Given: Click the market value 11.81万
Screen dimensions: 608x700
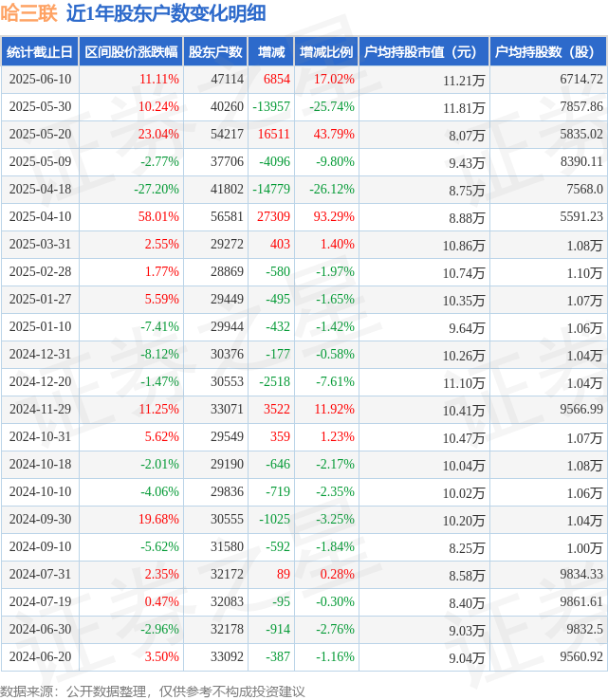Looking at the screenshot, I should coord(464,108).
